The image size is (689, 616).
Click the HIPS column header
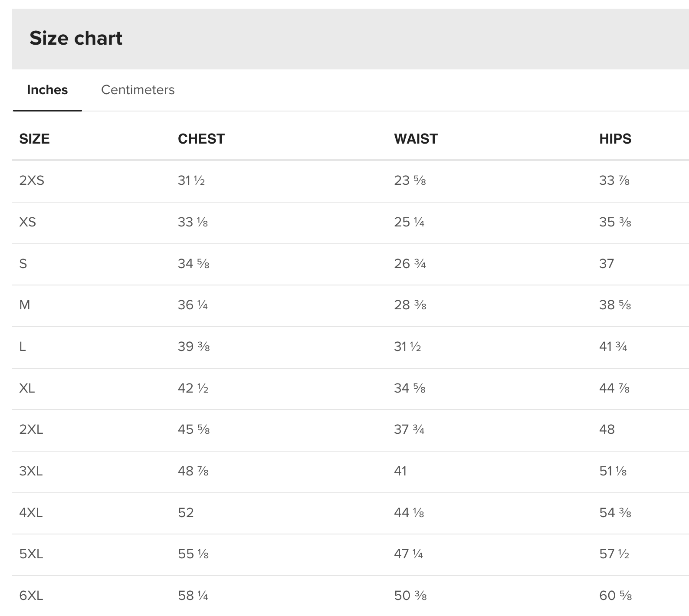click(615, 139)
